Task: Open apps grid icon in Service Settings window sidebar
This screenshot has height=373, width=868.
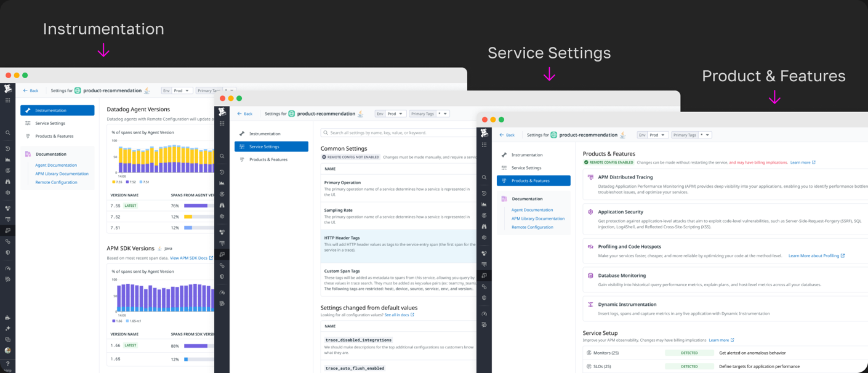Action: (x=222, y=123)
